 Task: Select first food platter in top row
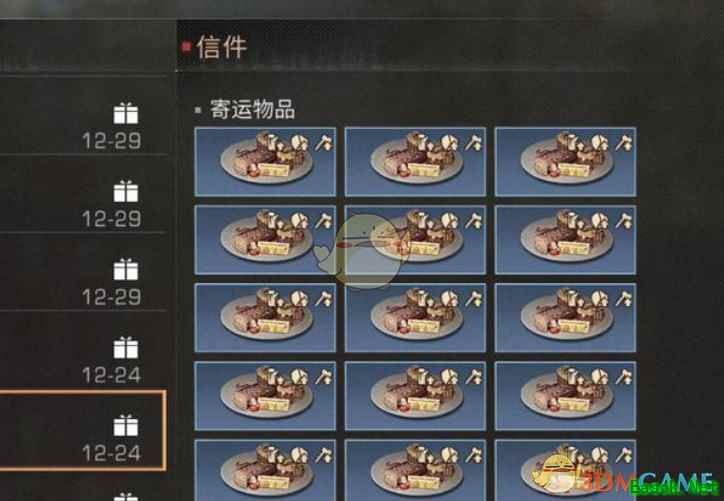pos(265,162)
